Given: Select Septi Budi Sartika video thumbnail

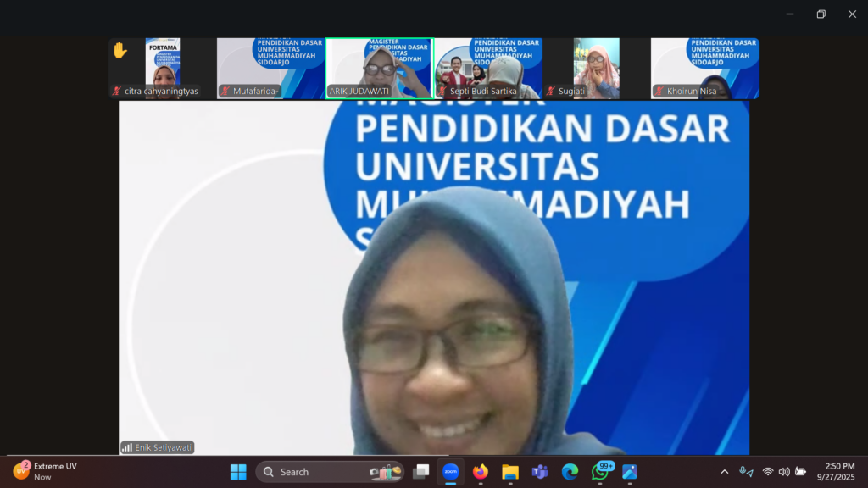Looking at the screenshot, I should [488, 69].
